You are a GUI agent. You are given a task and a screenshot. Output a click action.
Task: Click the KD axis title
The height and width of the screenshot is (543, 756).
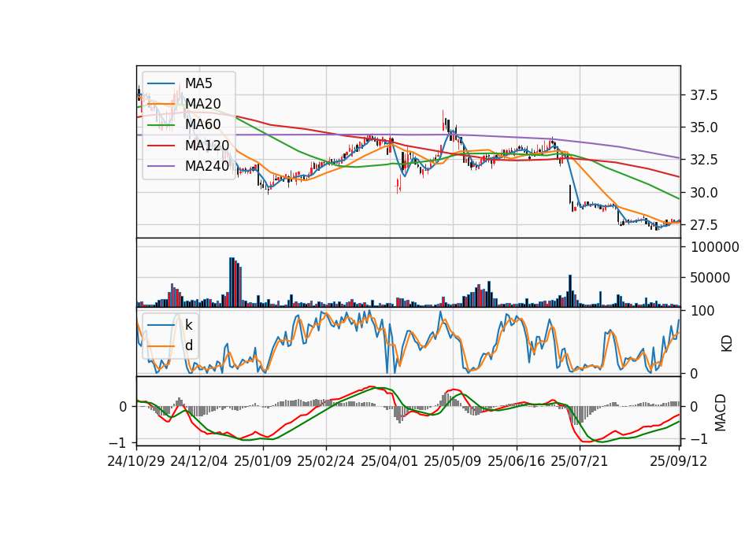pos(727,344)
